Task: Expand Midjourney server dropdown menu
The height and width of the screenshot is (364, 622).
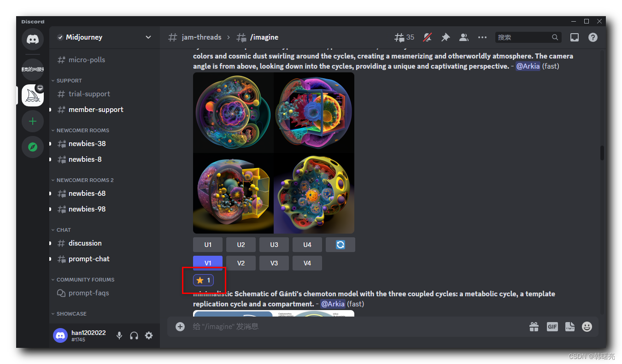Action: (x=148, y=37)
